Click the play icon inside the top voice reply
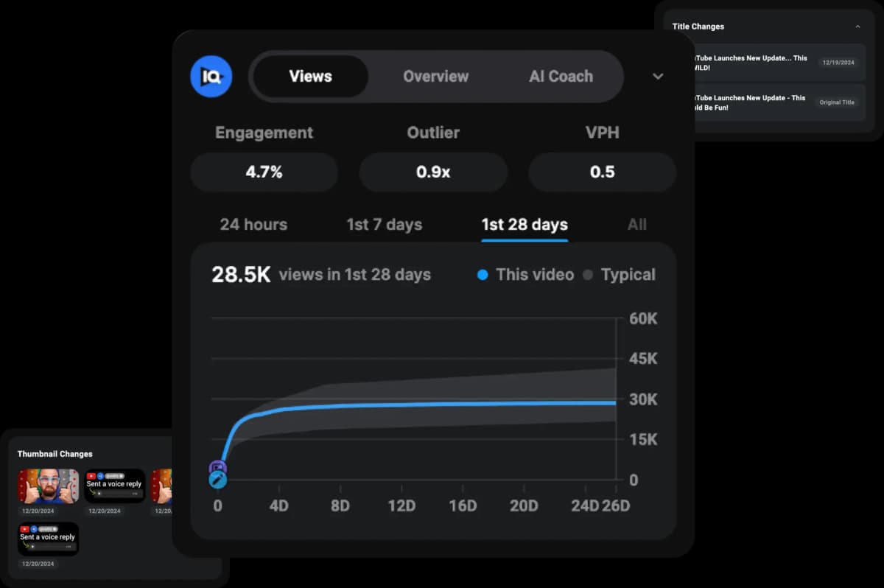 pos(99,493)
